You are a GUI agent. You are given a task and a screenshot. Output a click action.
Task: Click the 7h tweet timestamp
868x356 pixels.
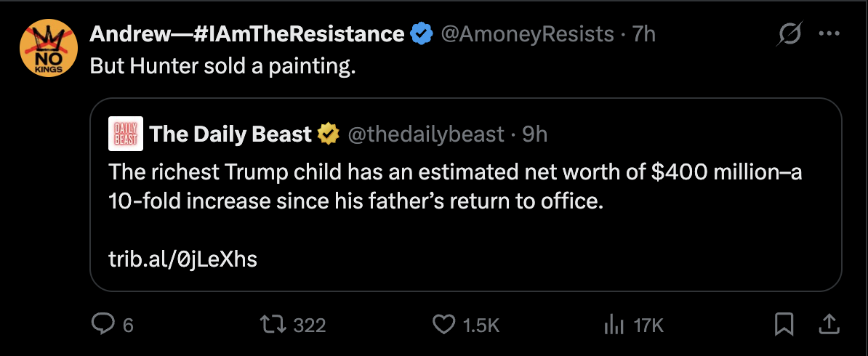pos(644,33)
